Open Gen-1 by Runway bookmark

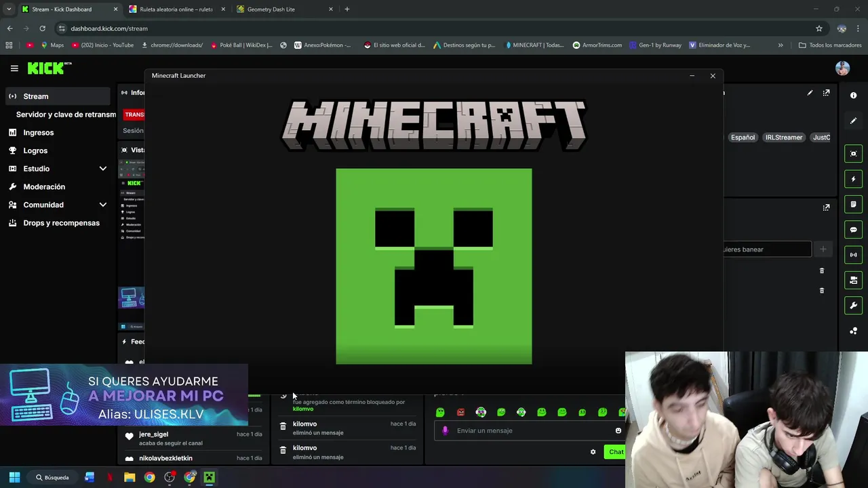[655, 45]
